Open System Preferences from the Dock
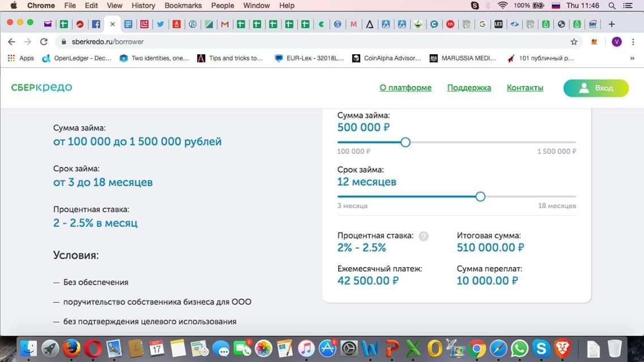This screenshot has height=362, width=644. [x=349, y=349]
